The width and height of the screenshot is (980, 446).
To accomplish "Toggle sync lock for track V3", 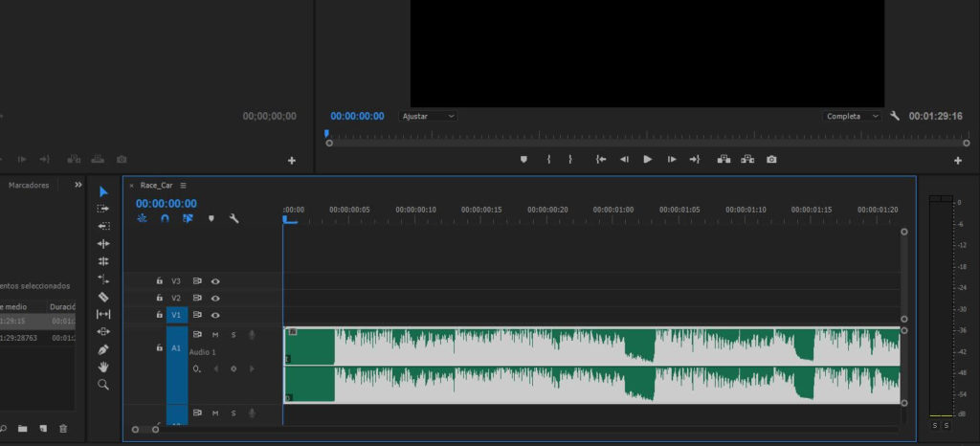I will coord(197,281).
